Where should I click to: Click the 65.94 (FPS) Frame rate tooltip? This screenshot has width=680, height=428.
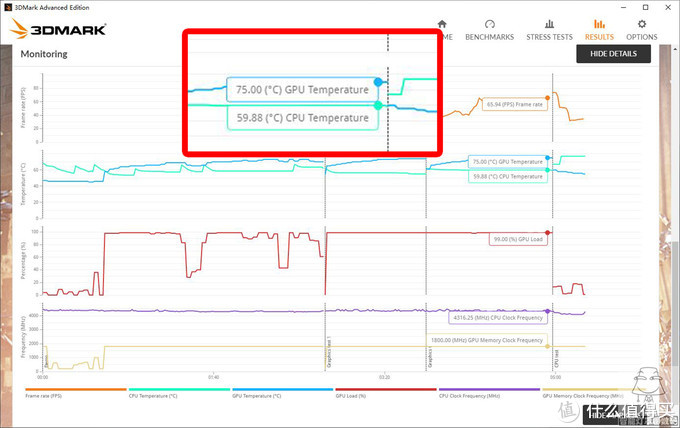click(x=515, y=105)
